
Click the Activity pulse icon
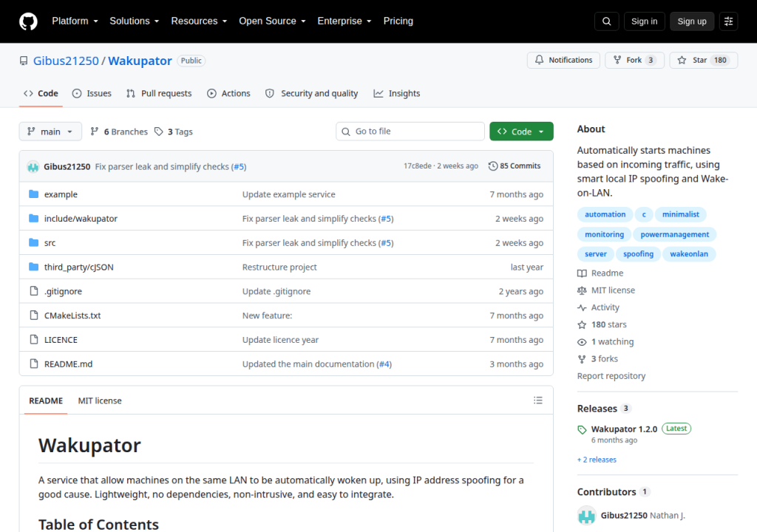582,307
